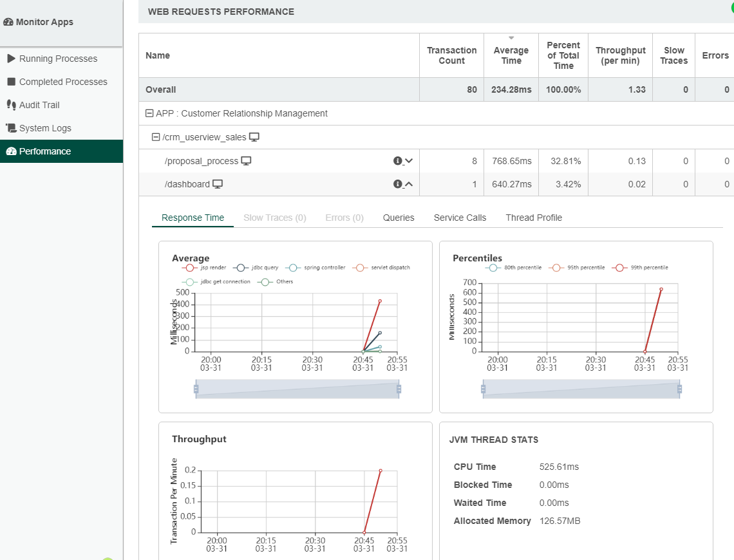
Task: Switch to the Queries tab
Action: click(399, 218)
